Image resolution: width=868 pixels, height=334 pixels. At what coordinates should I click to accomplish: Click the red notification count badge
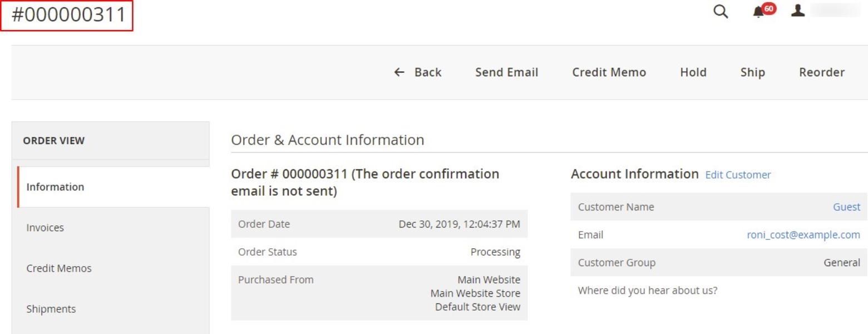pyautogui.click(x=769, y=8)
